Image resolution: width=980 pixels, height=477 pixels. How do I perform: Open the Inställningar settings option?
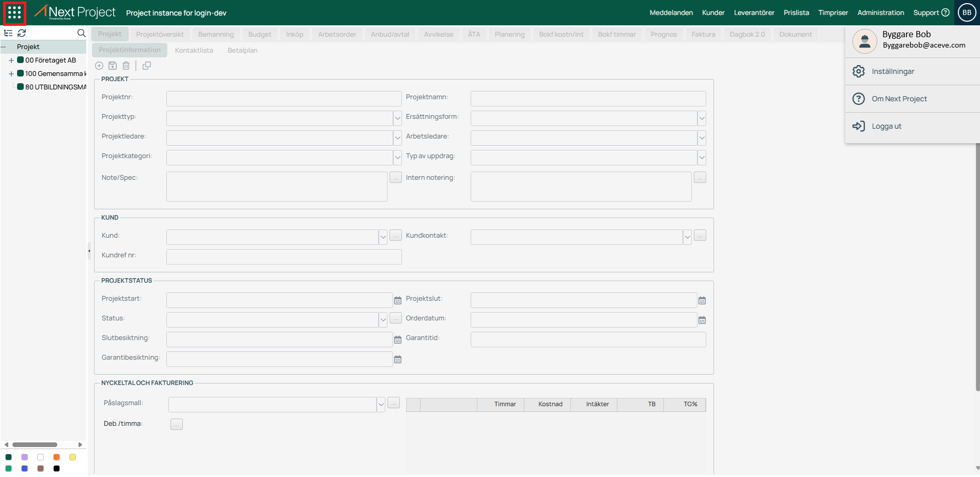[x=893, y=71]
